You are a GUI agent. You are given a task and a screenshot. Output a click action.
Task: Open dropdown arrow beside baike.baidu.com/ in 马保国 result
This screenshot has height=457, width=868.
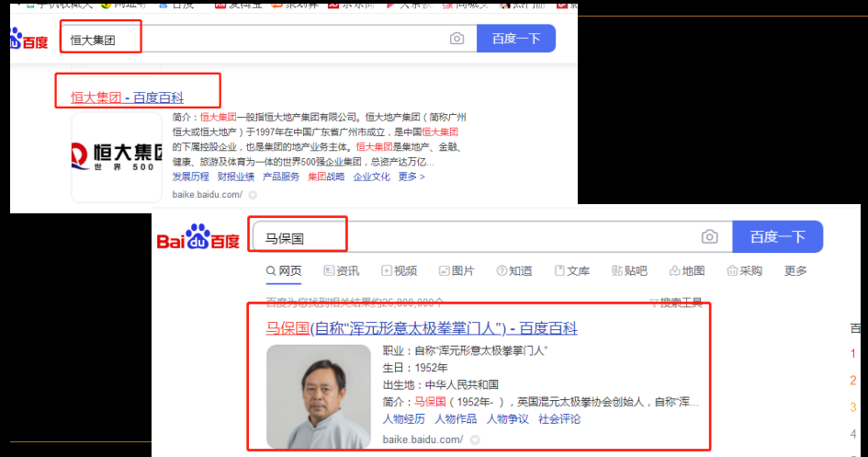click(474, 440)
